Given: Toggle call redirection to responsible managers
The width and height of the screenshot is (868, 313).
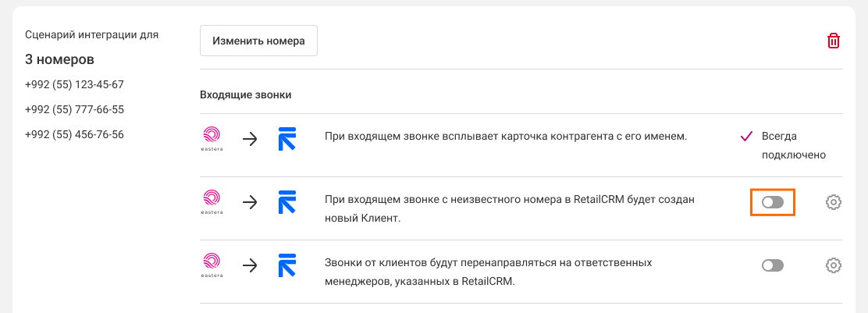Looking at the screenshot, I should (x=772, y=266).
